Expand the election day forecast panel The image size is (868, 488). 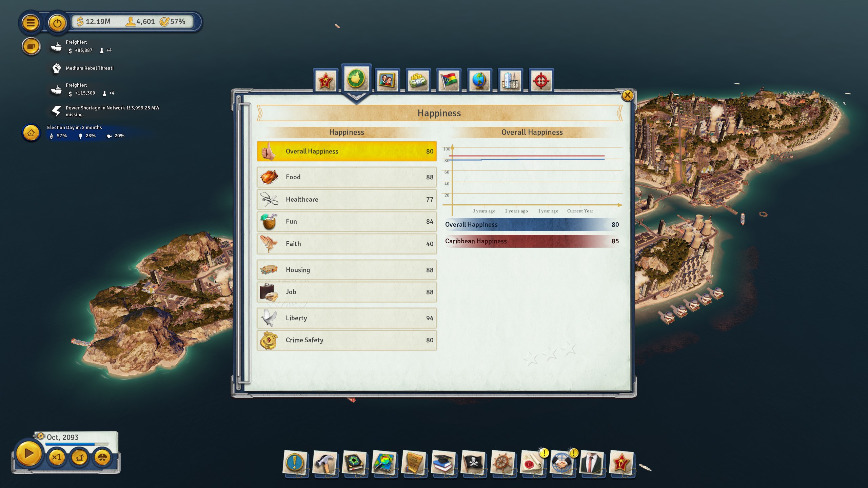coord(31,133)
